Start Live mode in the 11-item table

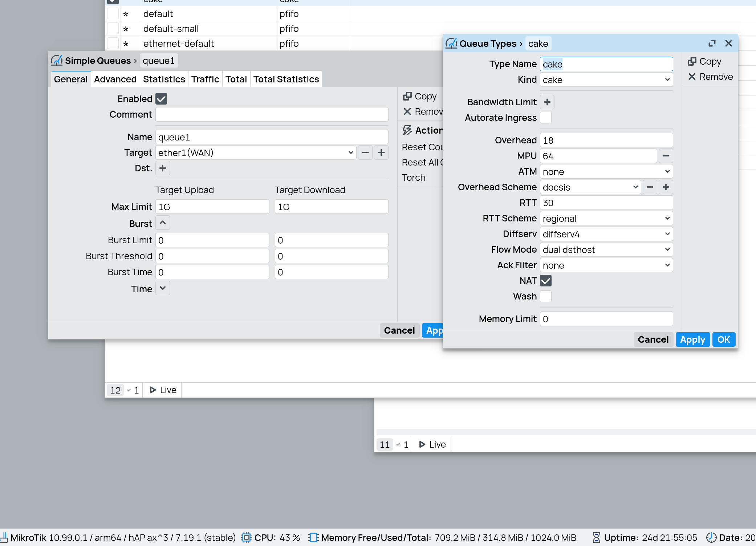point(432,444)
